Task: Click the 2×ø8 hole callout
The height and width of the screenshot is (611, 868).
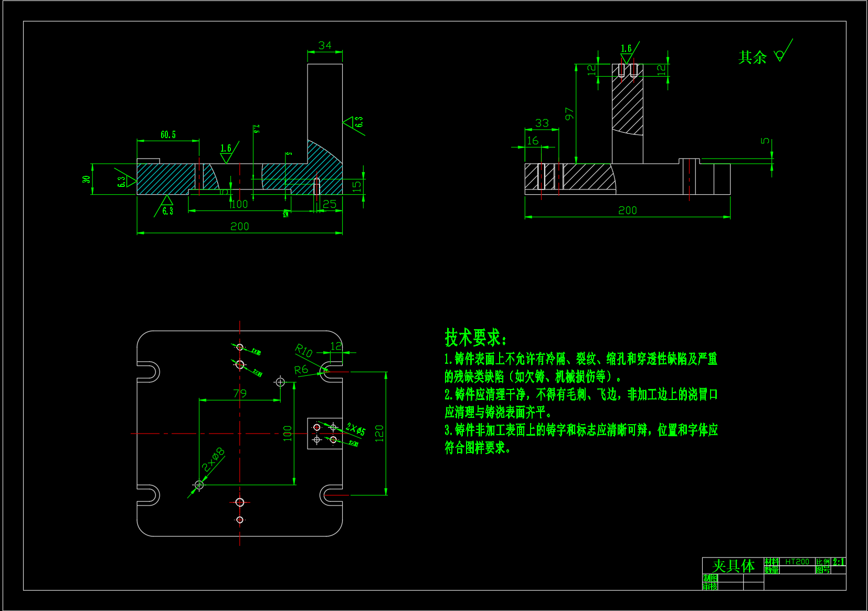Action: pyautogui.click(x=213, y=460)
